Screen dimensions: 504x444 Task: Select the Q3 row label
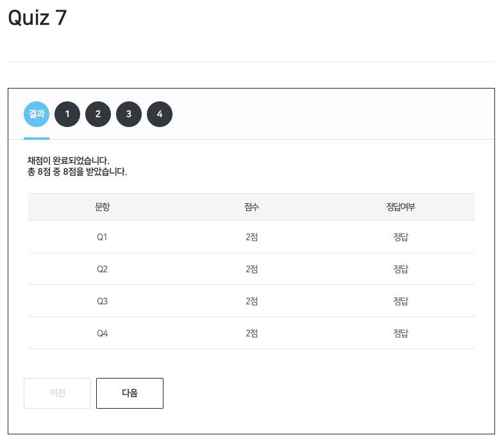pyautogui.click(x=102, y=301)
